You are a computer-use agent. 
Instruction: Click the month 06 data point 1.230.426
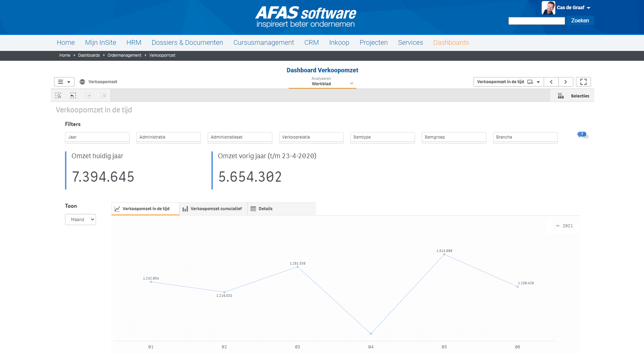518,287
